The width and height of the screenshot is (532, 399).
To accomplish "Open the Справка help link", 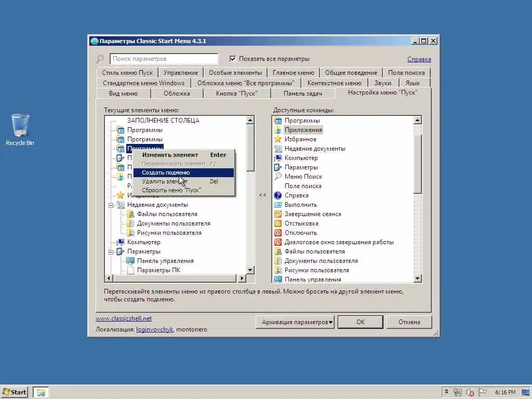I will tap(419, 59).
